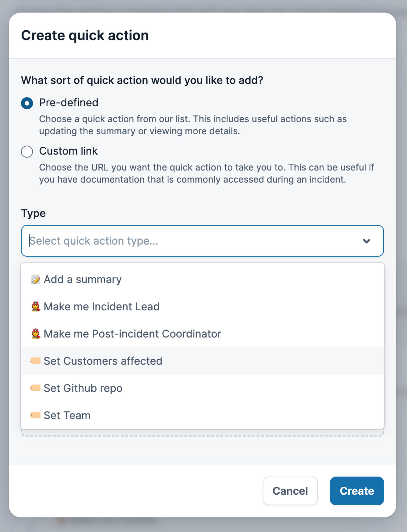Click the Pre-defined option description text
This screenshot has height=532, width=407.
193,125
